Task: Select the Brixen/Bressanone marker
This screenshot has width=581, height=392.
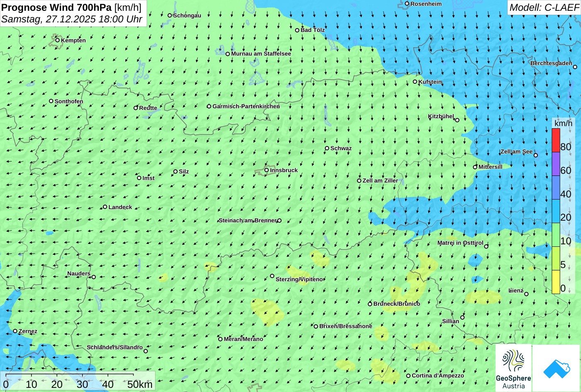Action: click(x=316, y=326)
